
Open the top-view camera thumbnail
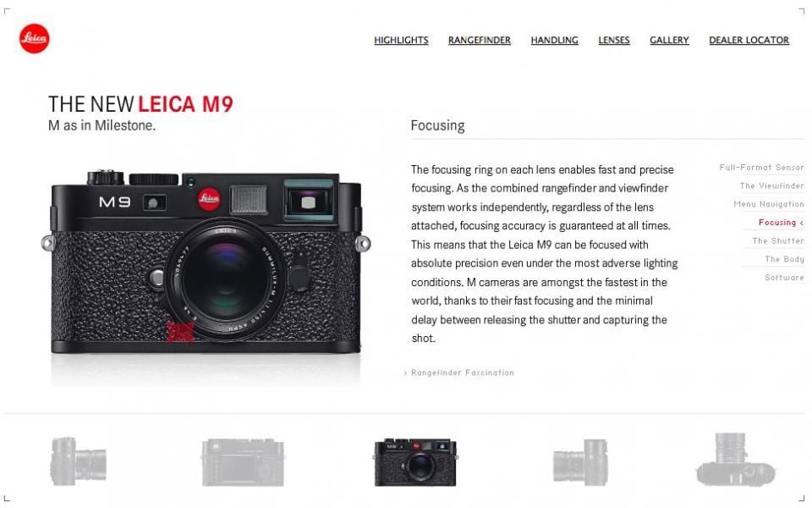click(735, 459)
